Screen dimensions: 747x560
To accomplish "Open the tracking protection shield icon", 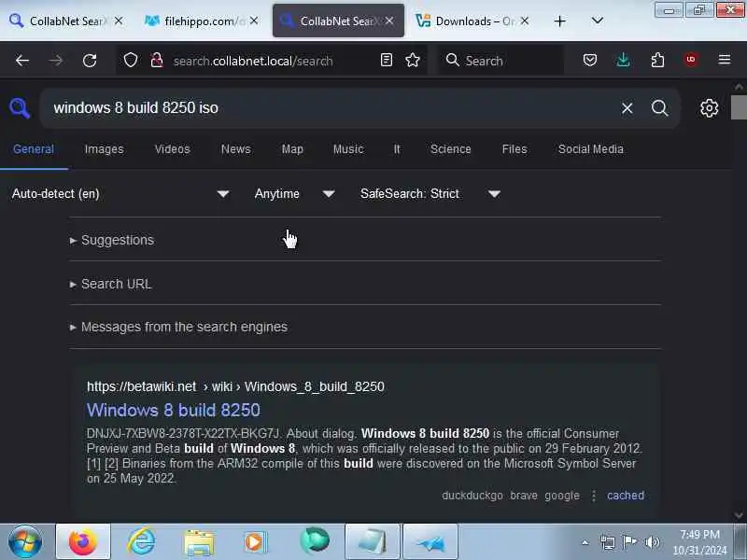I will (x=131, y=61).
